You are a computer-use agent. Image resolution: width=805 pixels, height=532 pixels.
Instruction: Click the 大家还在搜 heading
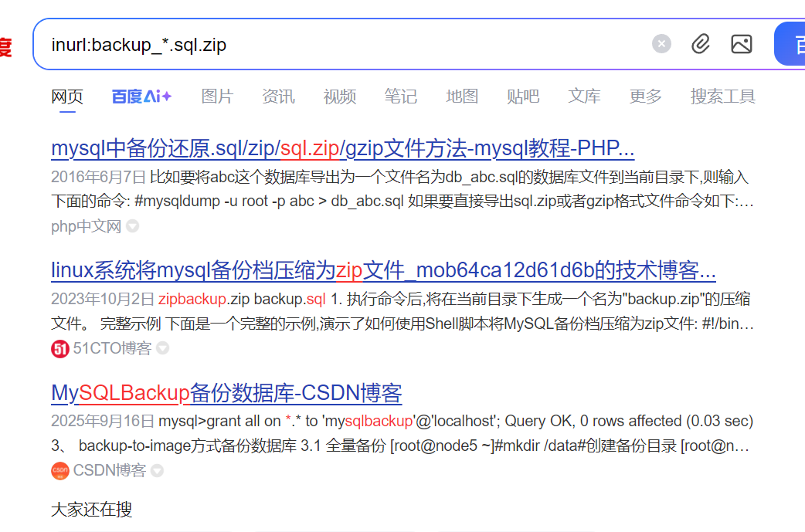pyautogui.click(x=91, y=510)
